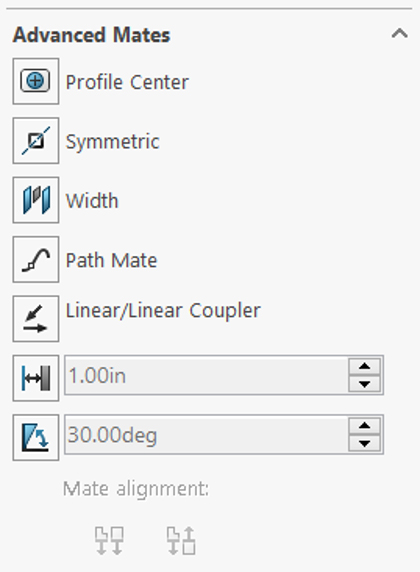
Task: Increase the 1.00in distance value
Action: [x=365, y=367]
